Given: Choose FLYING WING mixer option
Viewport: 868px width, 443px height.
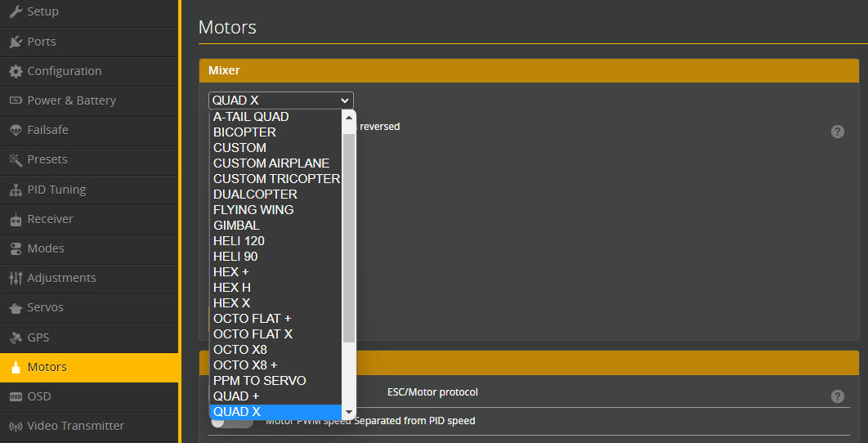Looking at the screenshot, I should pos(253,210).
